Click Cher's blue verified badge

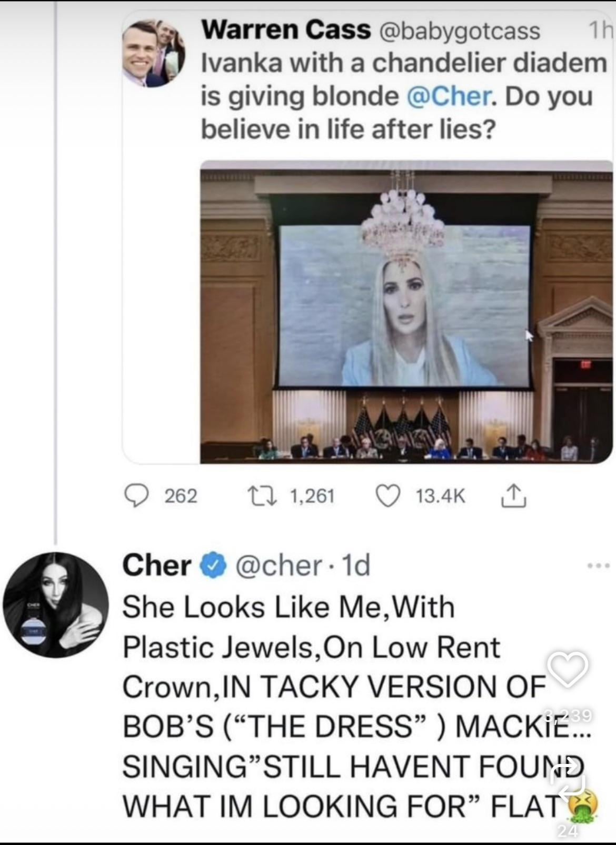pos(212,566)
